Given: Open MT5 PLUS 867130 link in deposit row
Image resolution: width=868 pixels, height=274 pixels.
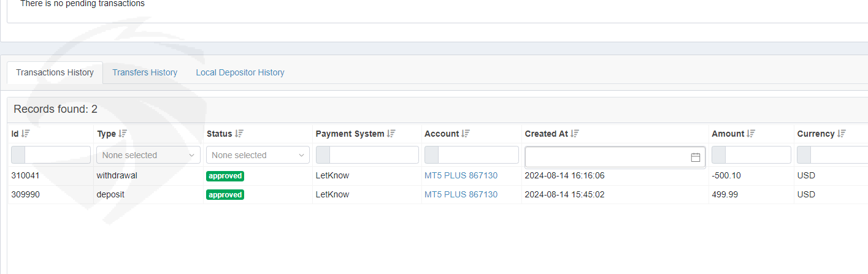Looking at the screenshot, I should [461, 194].
